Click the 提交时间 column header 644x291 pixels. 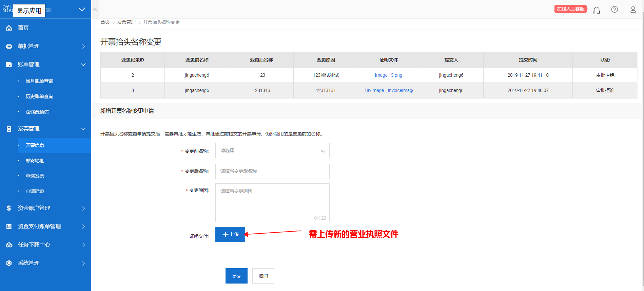(528, 60)
